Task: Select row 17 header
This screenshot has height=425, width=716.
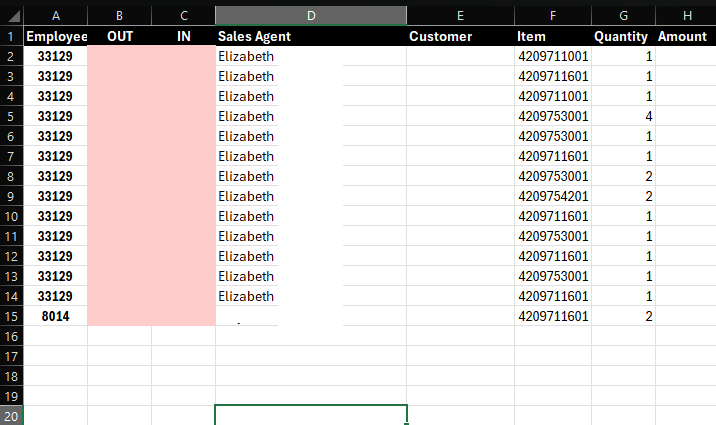Action: coord(11,357)
